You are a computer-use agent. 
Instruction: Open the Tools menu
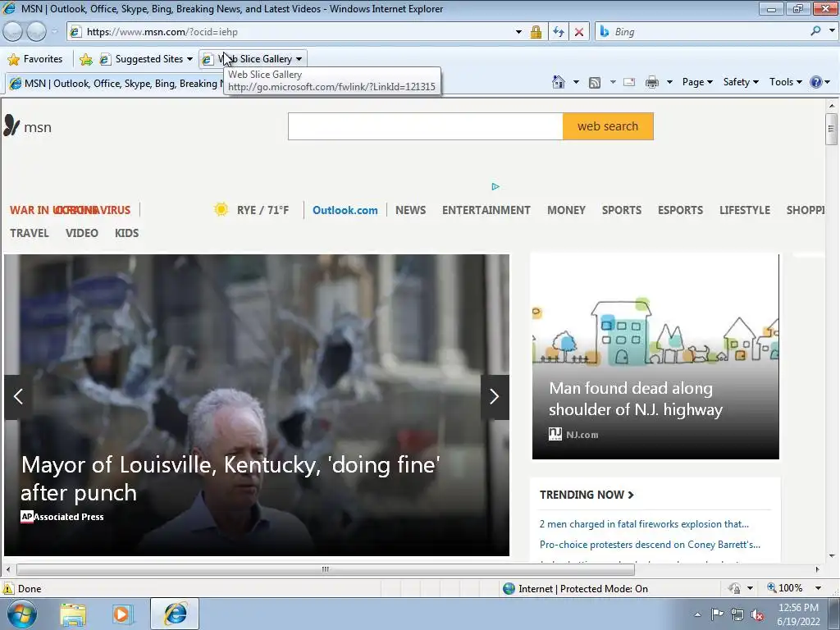coord(785,82)
